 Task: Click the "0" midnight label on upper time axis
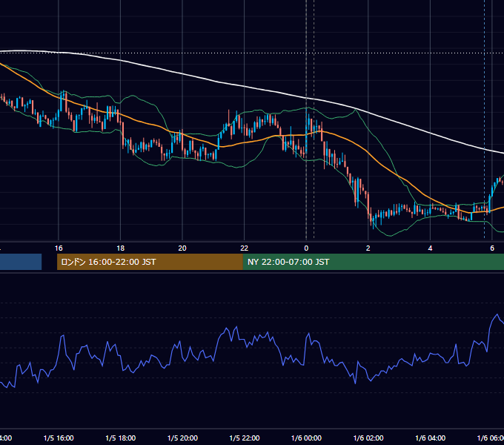pyautogui.click(x=306, y=248)
